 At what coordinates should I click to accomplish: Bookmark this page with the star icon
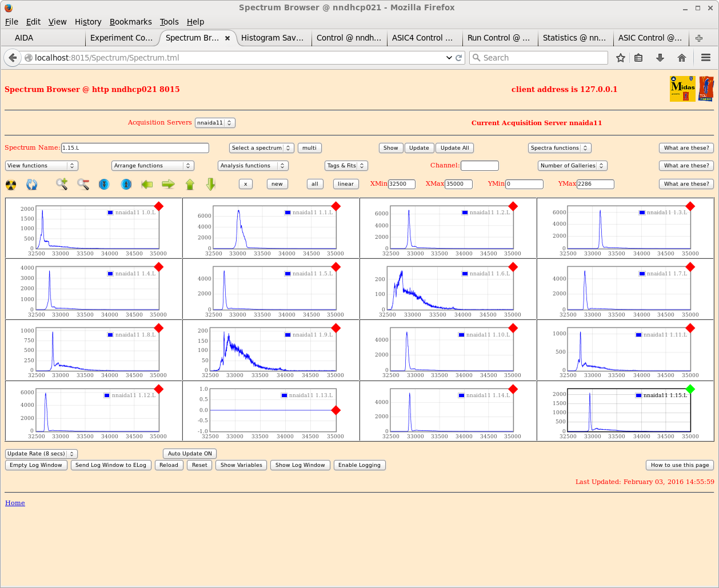[621, 58]
